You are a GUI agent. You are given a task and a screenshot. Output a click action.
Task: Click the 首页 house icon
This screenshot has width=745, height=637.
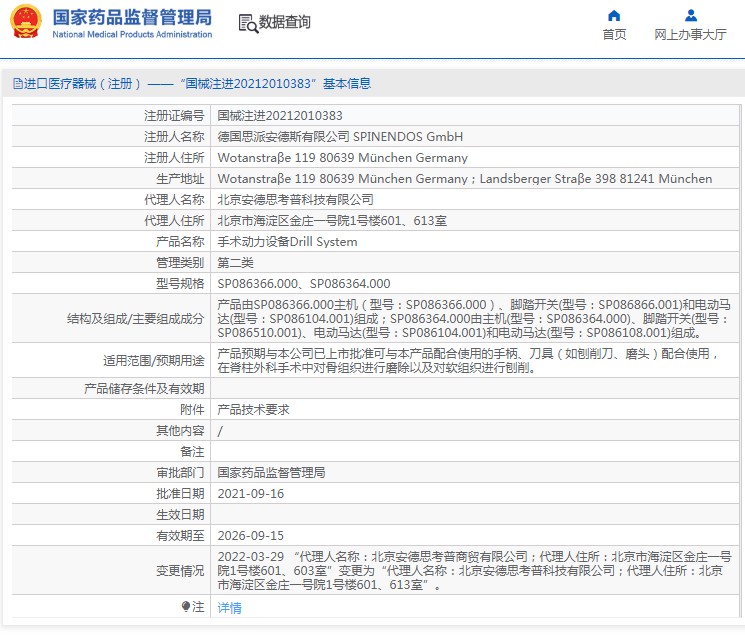pyautogui.click(x=614, y=15)
